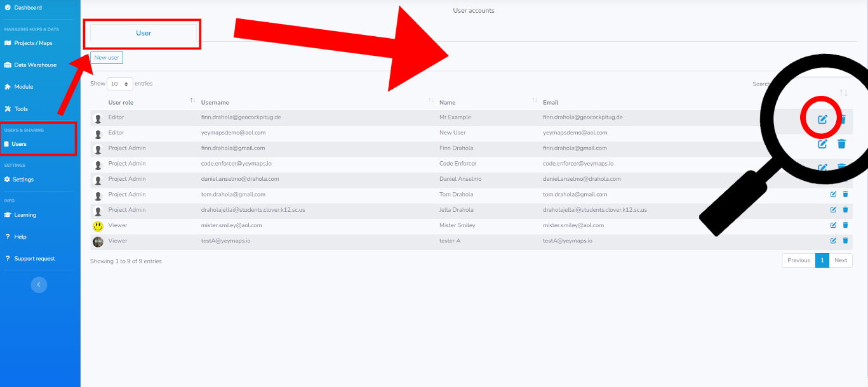
Task: Click the Settings gear icon
Action: 8,180
